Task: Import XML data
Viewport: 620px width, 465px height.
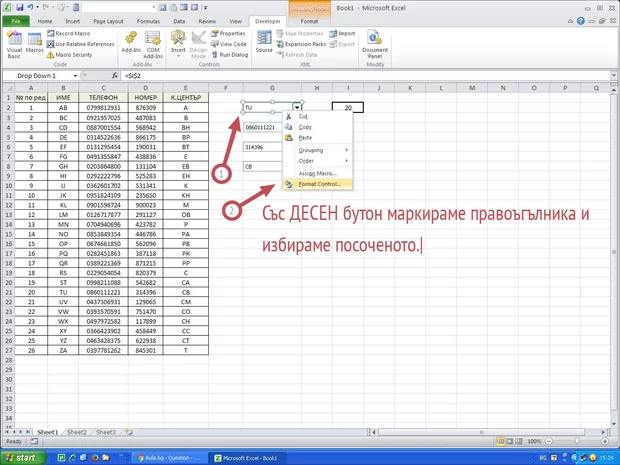Action: [342, 34]
